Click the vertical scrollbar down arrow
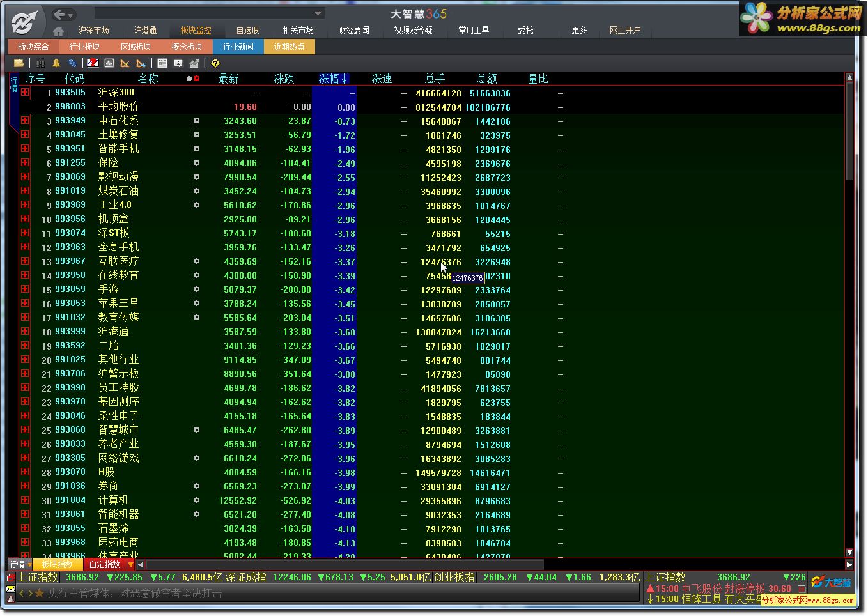Image resolution: width=868 pixels, height=616 pixels. 849,552
